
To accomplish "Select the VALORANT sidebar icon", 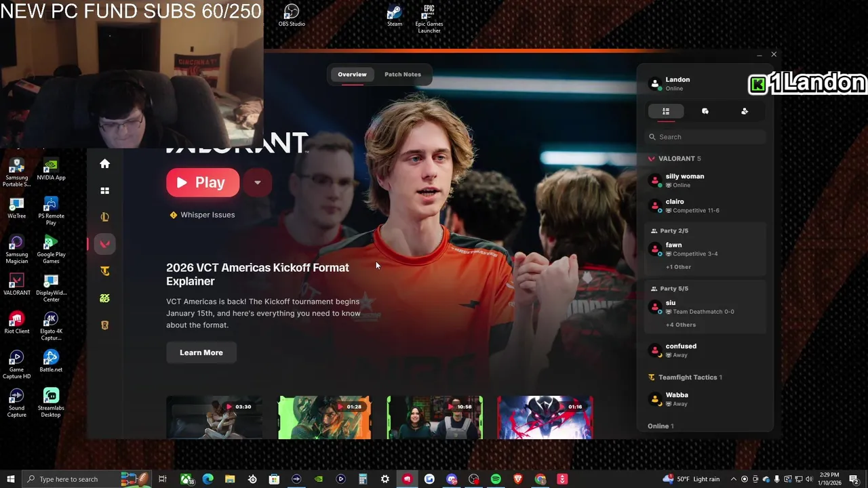I will (x=104, y=244).
